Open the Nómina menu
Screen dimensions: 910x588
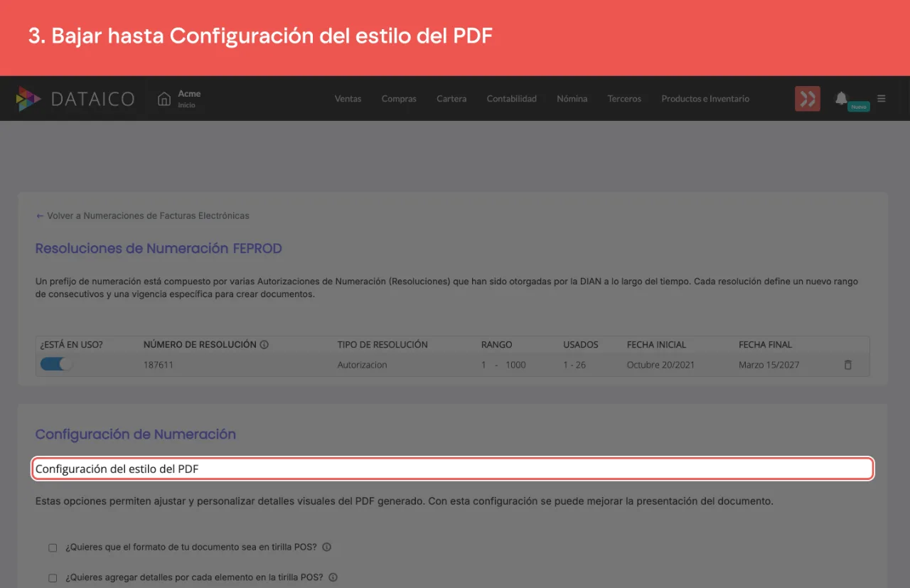[572, 99]
